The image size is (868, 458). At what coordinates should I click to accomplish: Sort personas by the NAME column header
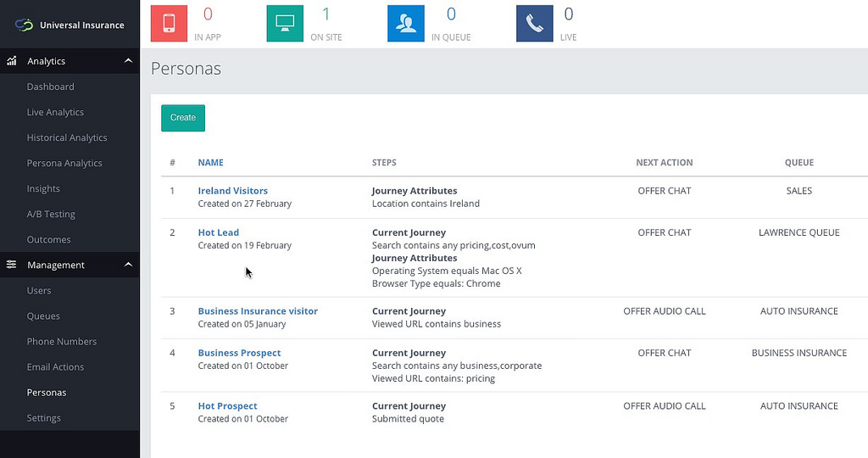pyautogui.click(x=210, y=162)
